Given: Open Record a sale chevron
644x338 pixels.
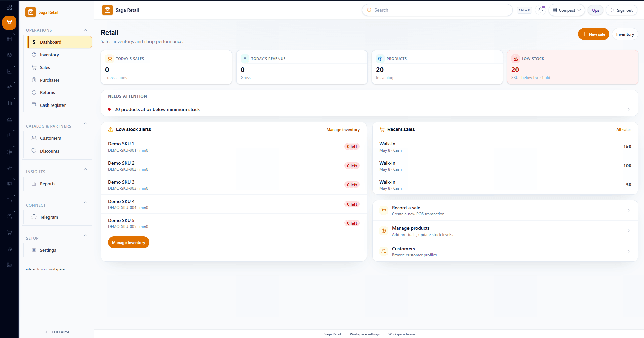Looking at the screenshot, I should [629, 210].
